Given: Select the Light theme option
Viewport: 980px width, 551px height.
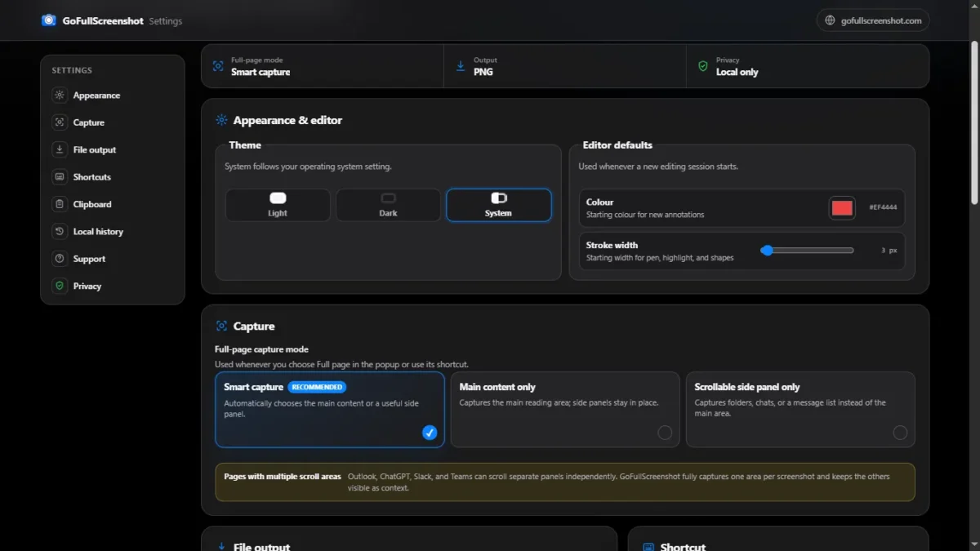Looking at the screenshot, I should (x=278, y=205).
